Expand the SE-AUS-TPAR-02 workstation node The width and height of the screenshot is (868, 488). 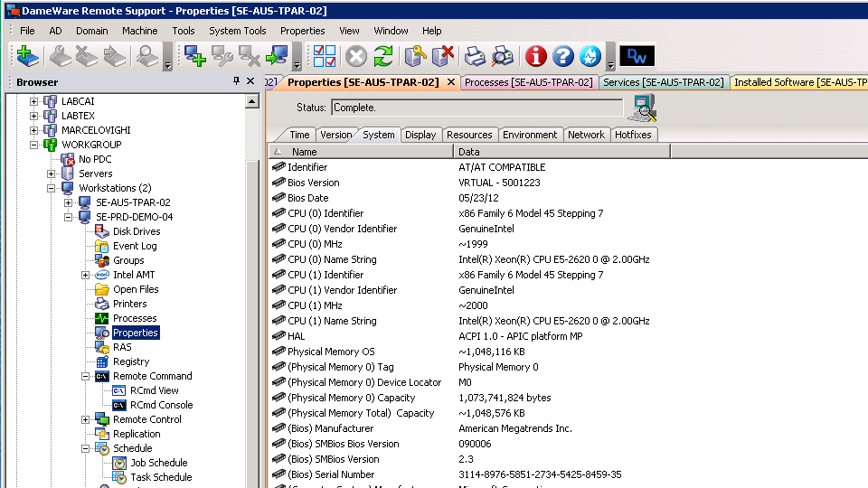click(68, 202)
